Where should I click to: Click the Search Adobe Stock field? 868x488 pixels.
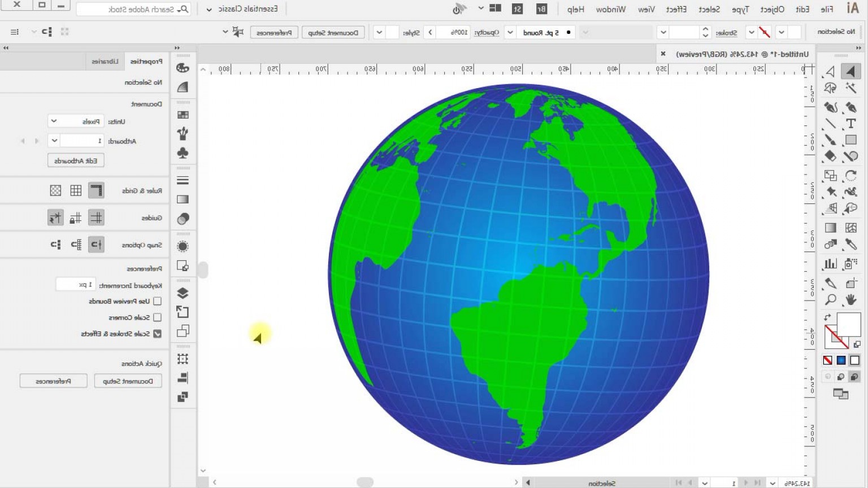point(133,9)
